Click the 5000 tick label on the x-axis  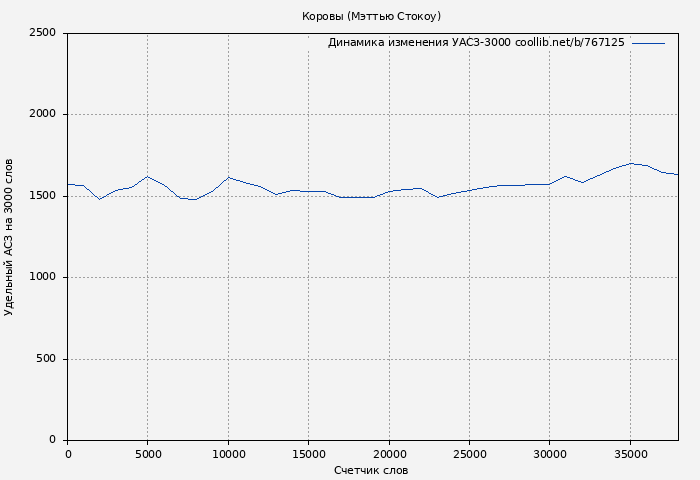click(147, 454)
